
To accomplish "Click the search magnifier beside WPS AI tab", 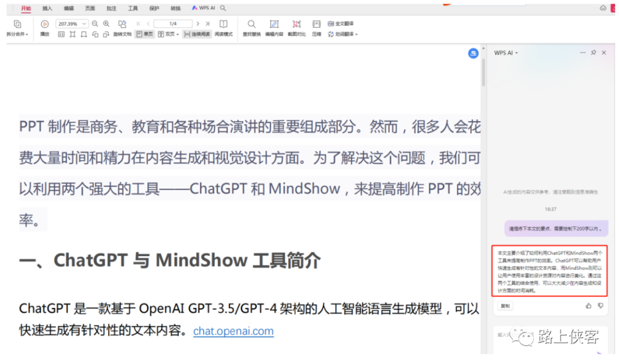I will (x=223, y=8).
